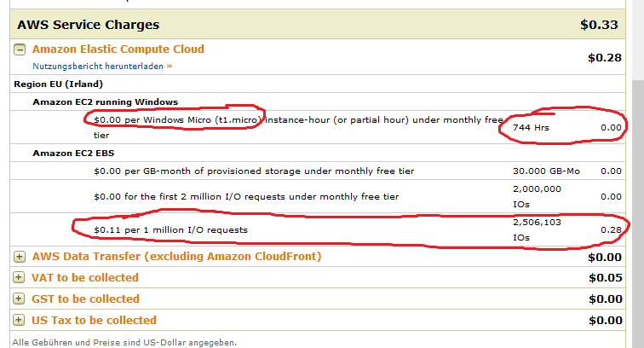Open the Amazon Elastic Compute Cloud heading
644x348 pixels.
pos(118,49)
